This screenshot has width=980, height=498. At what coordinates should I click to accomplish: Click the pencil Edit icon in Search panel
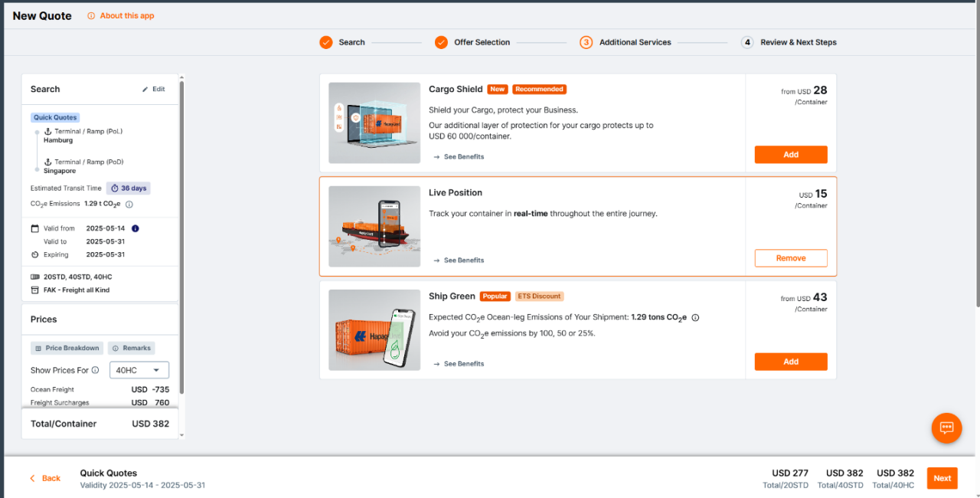[x=145, y=90]
